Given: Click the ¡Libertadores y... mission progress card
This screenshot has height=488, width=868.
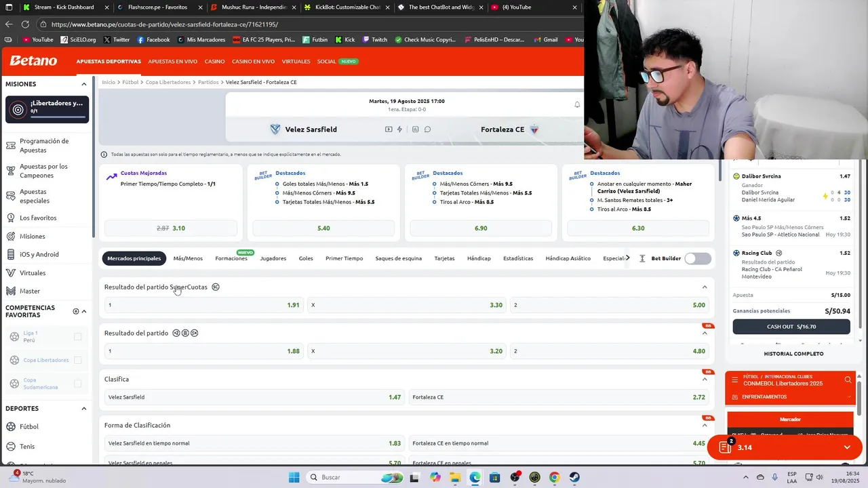Looking at the screenshot, I should coord(47,109).
